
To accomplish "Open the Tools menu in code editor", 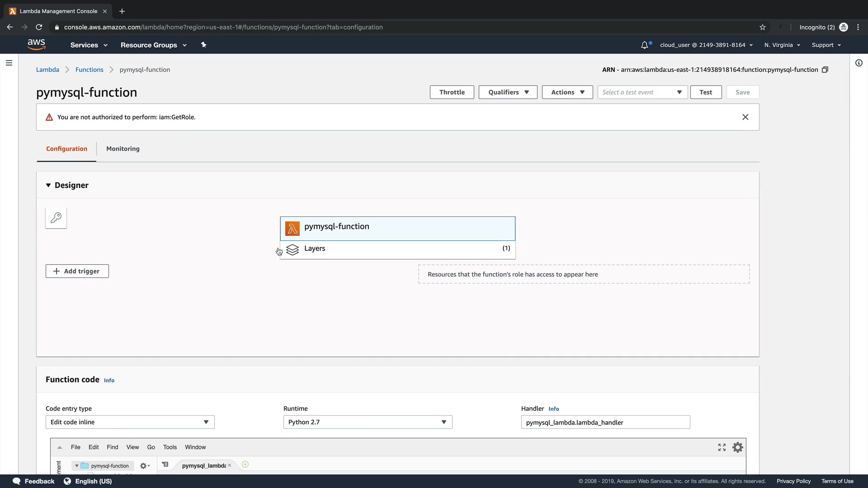I will point(170,447).
